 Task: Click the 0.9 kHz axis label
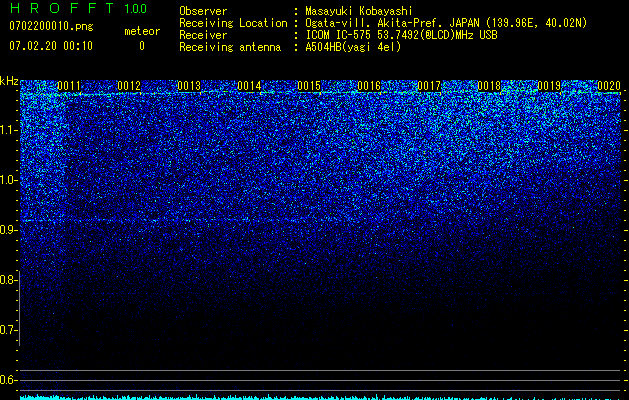8,230
